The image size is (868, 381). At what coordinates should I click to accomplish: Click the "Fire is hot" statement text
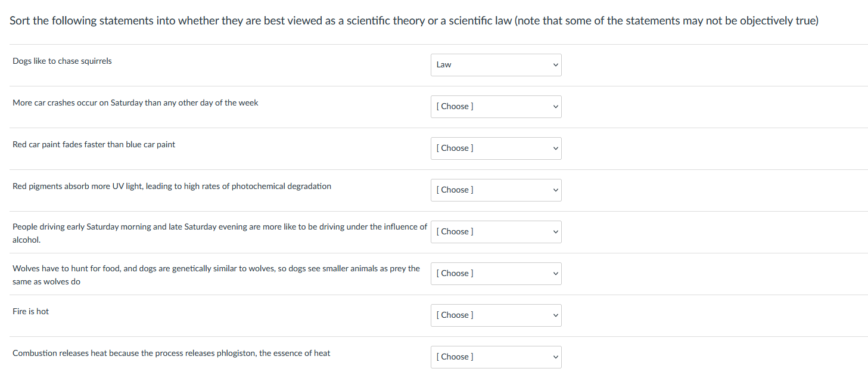tap(30, 311)
